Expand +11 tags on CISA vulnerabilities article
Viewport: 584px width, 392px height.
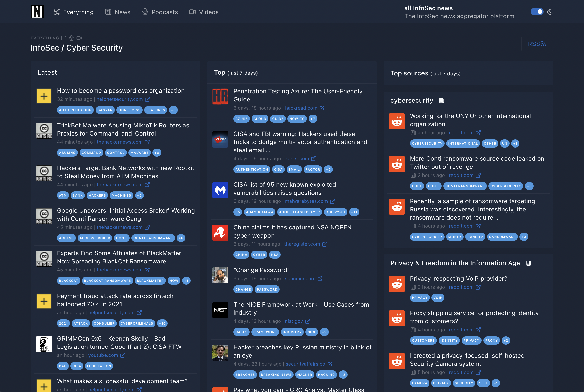point(354,212)
